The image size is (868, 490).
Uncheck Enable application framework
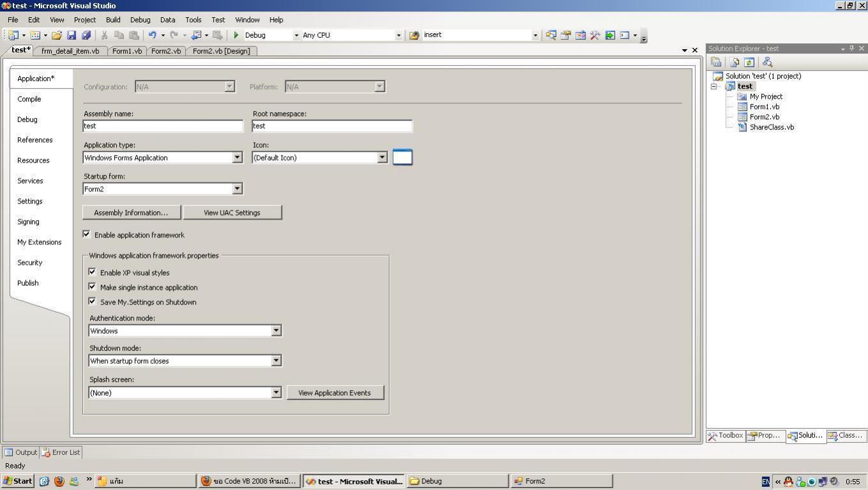point(87,235)
